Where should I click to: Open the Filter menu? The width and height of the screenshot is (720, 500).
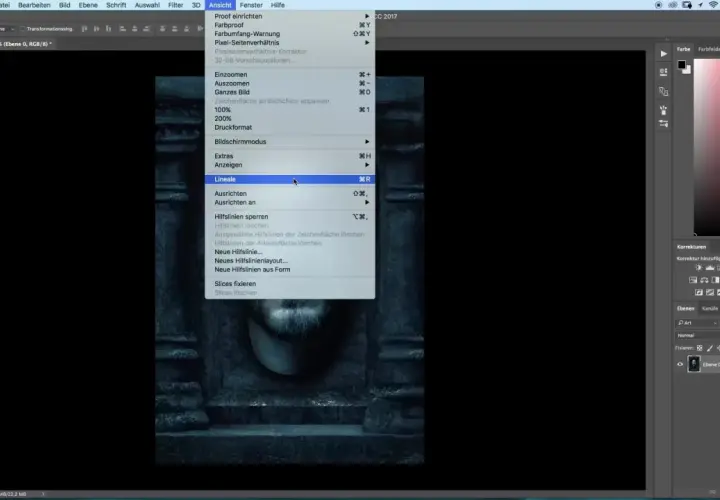tap(175, 5)
